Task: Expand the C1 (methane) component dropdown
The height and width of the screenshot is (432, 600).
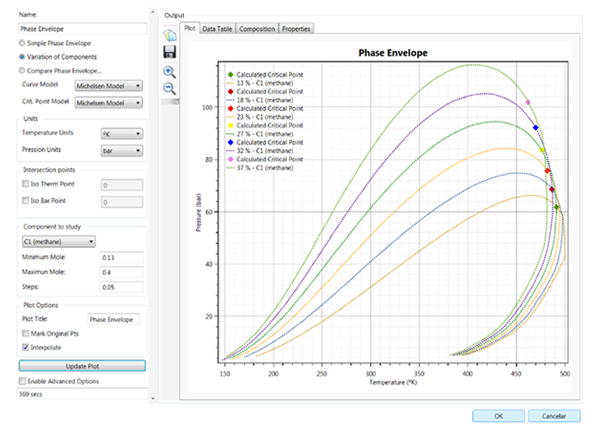Action: [58, 241]
